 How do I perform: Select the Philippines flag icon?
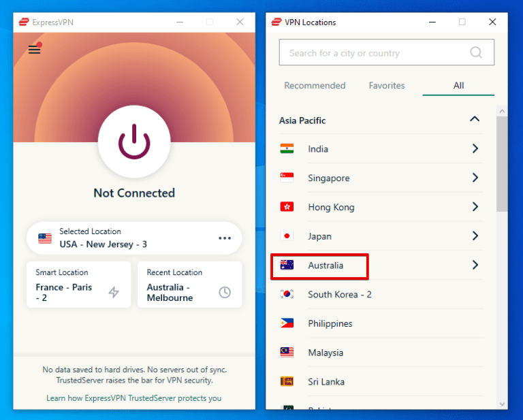(x=287, y=323)
